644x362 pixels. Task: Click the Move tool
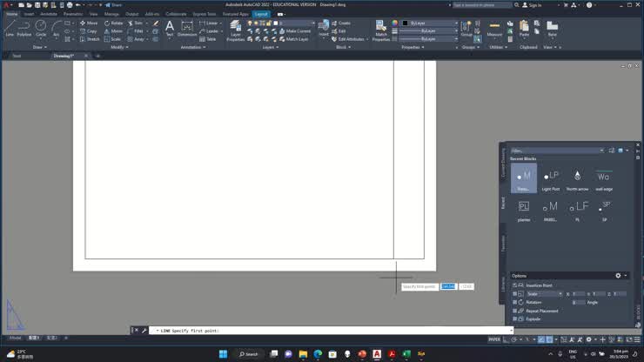click(89, 23)
